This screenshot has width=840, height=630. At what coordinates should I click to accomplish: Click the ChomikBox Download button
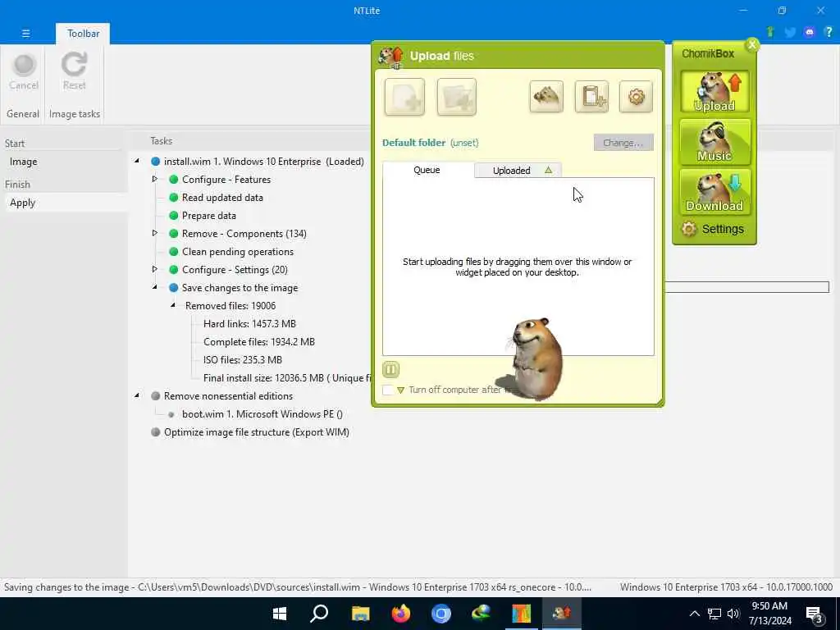[714, 192]
